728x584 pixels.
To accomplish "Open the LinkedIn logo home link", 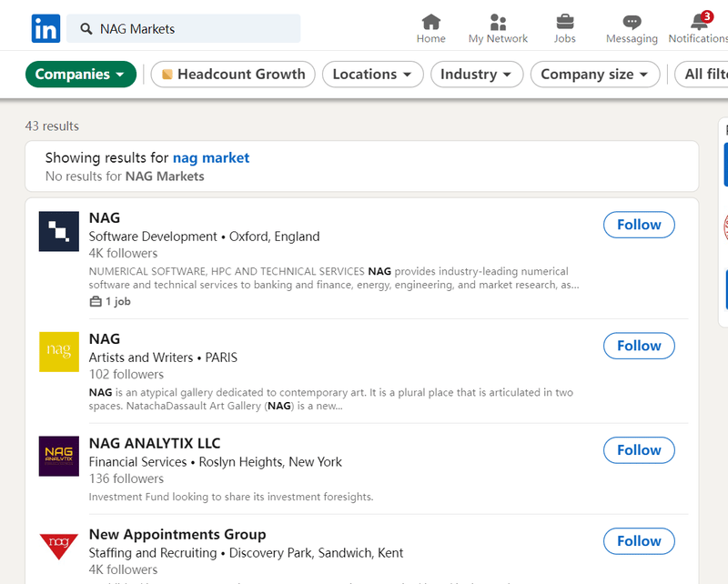I will point(45,28).
